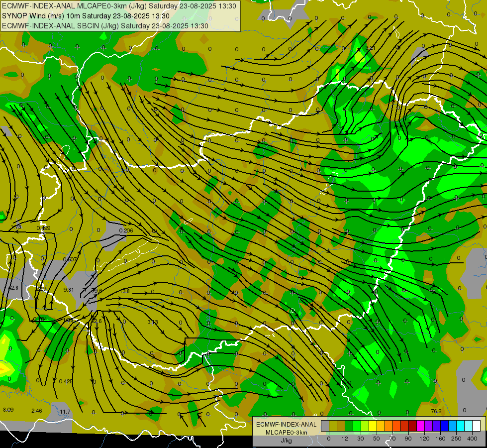Select the purple legend swatch
The height and width of the screenshot is (448, 487).
pos(428,426)
